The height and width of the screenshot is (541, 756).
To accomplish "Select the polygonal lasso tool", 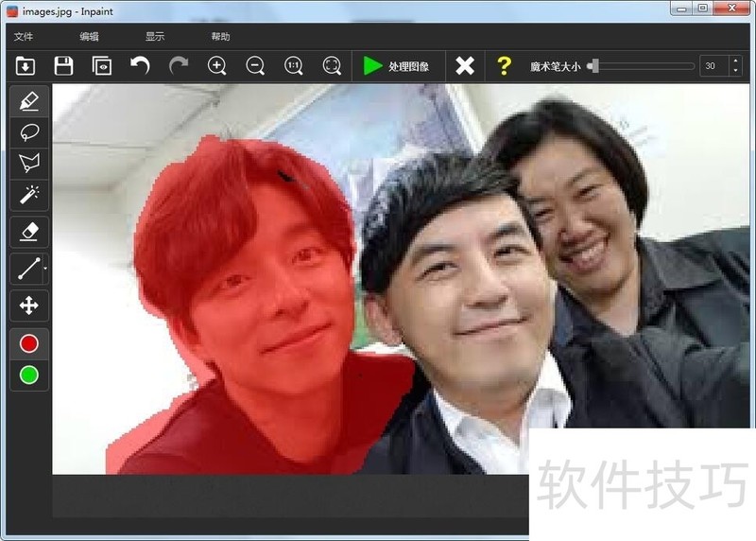I will click(x=29, y=163).
